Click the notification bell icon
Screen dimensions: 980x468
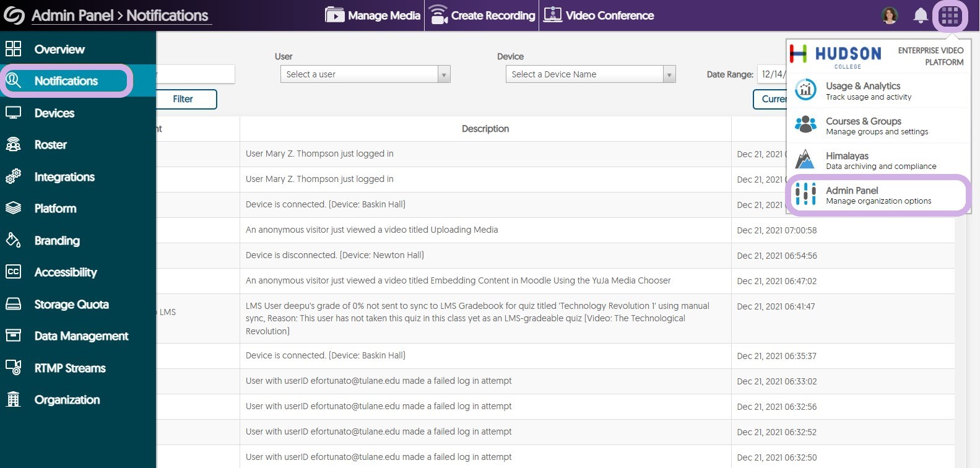point(921,16)
